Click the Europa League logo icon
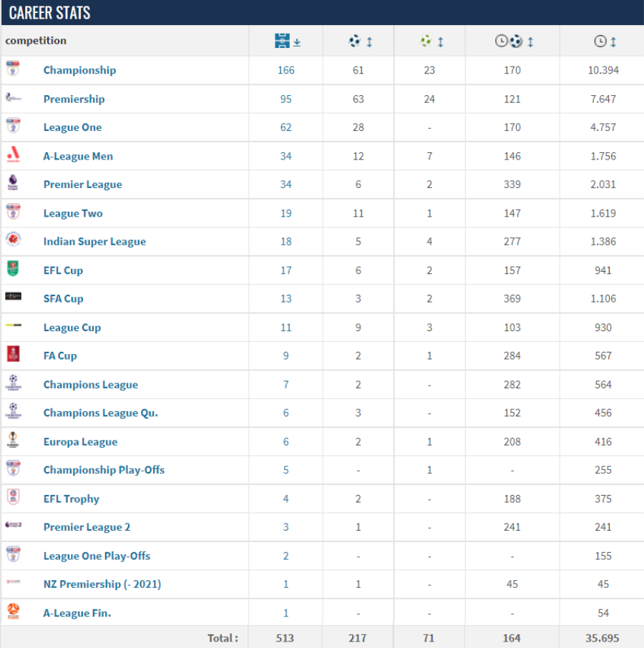Viewport: 644px width, 648px height. pos(13,441)
